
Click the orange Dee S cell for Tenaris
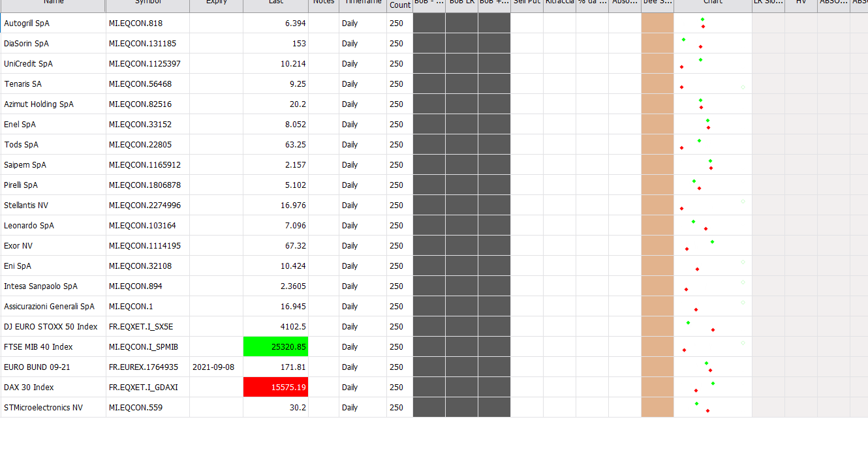tap(657, 84)
